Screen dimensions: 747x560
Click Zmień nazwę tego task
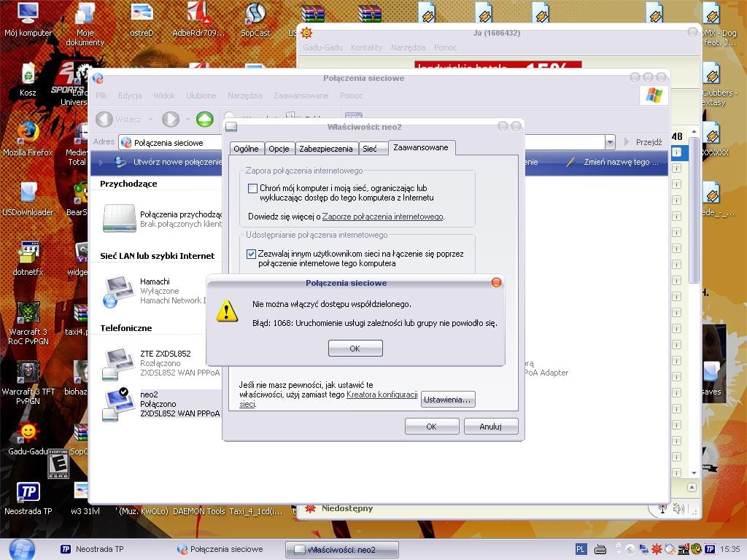[x=613, y=162]
